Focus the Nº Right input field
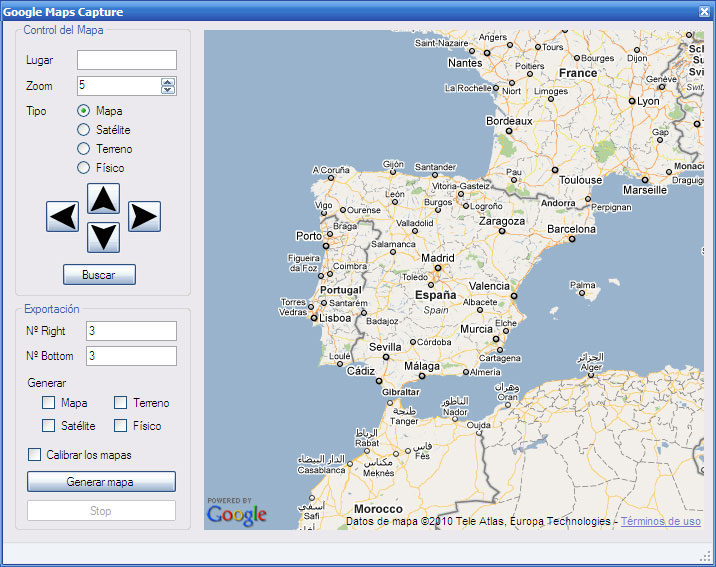 131,331
